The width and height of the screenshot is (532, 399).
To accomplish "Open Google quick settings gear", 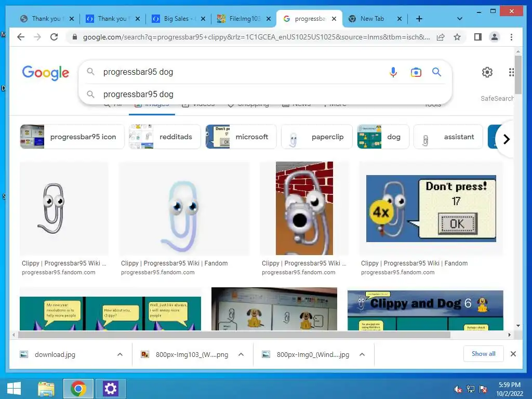I will coord(487,72).
